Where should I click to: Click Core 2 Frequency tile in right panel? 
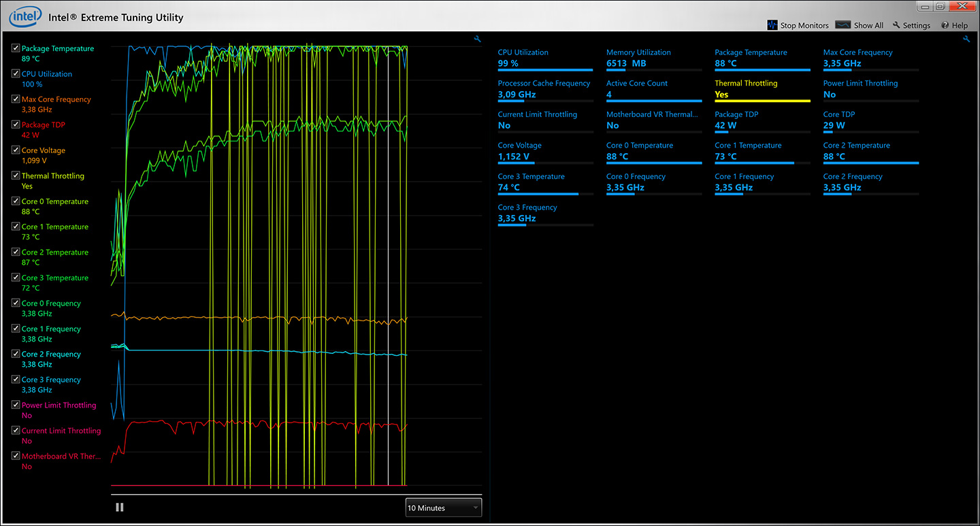(x=871, y=184)
